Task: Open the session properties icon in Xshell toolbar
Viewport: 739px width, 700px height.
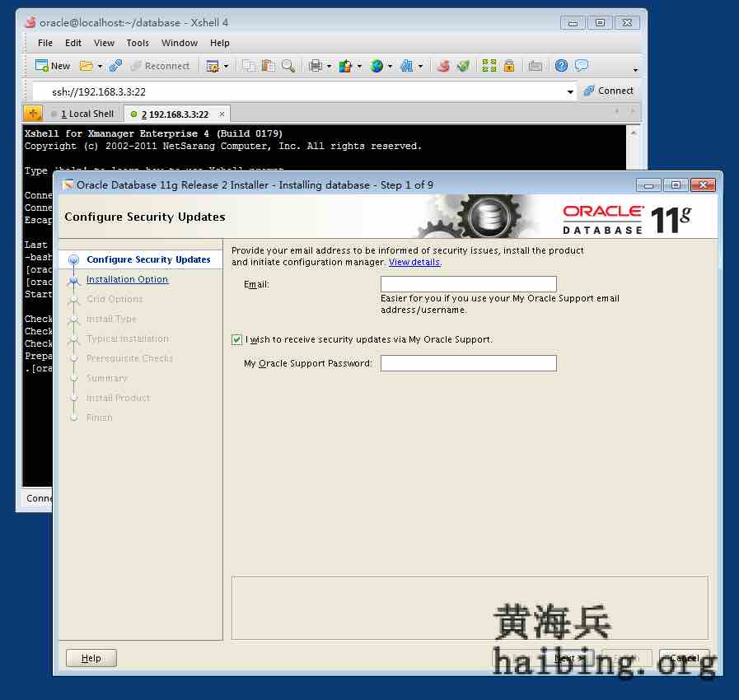Action: click(213, 66)
